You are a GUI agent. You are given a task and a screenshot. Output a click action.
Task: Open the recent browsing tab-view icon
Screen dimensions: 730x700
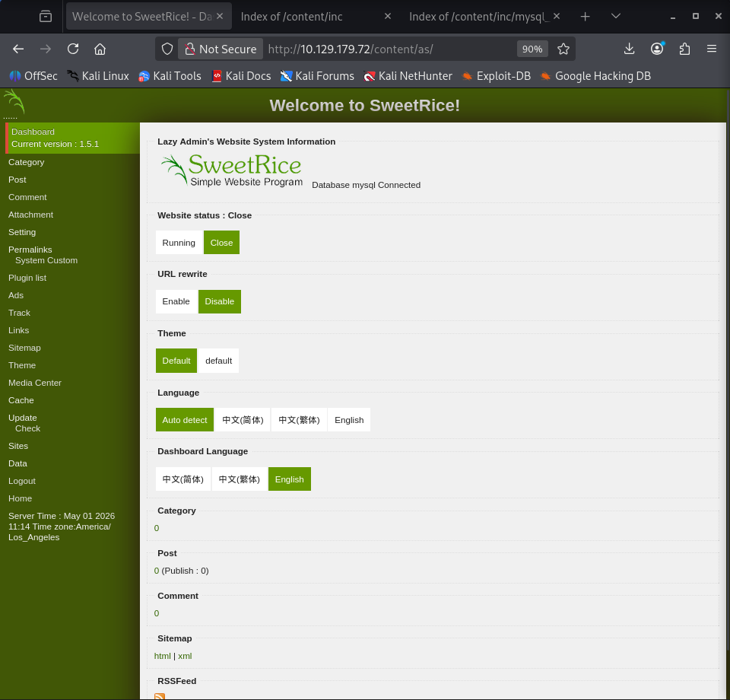point(46,16)
